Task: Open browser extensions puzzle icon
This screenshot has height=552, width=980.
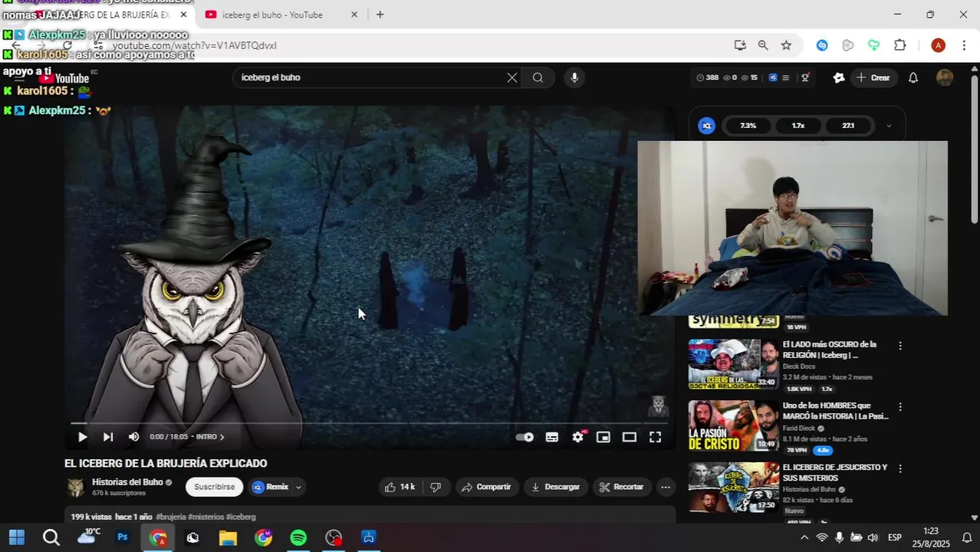Action: 900,45
